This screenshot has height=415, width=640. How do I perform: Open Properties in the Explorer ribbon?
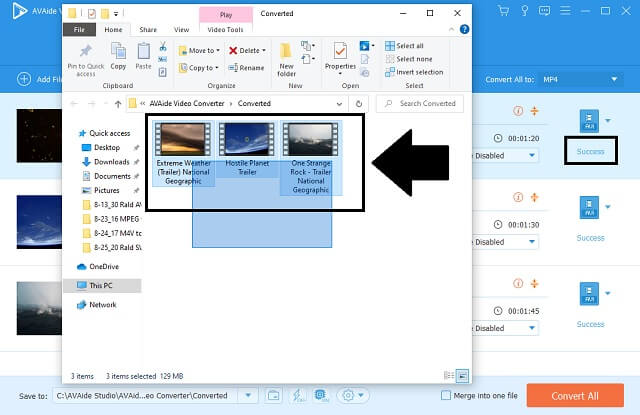pos(340,57)
